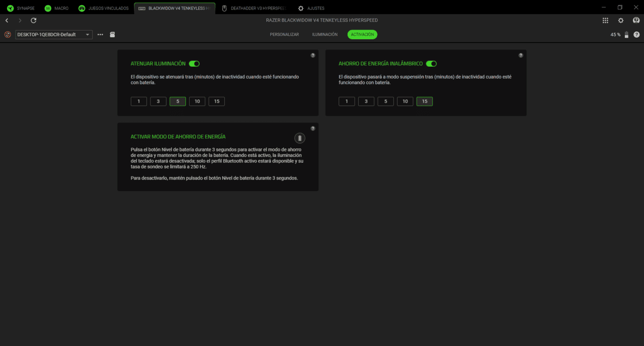Viewport: 644px width, 346px height.
Task: Click the mouse icon on DeathAdder tab
Action: pos(224,8)
